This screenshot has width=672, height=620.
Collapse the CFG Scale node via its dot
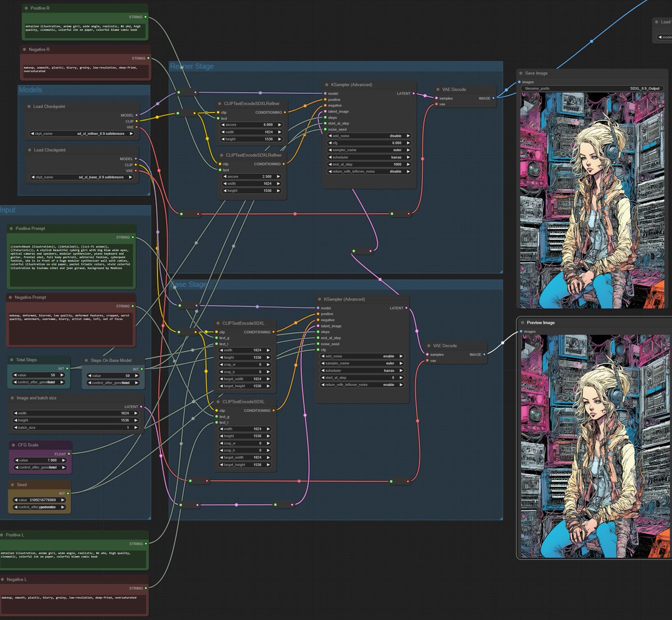pyautogui.click(x=13, y=445)
